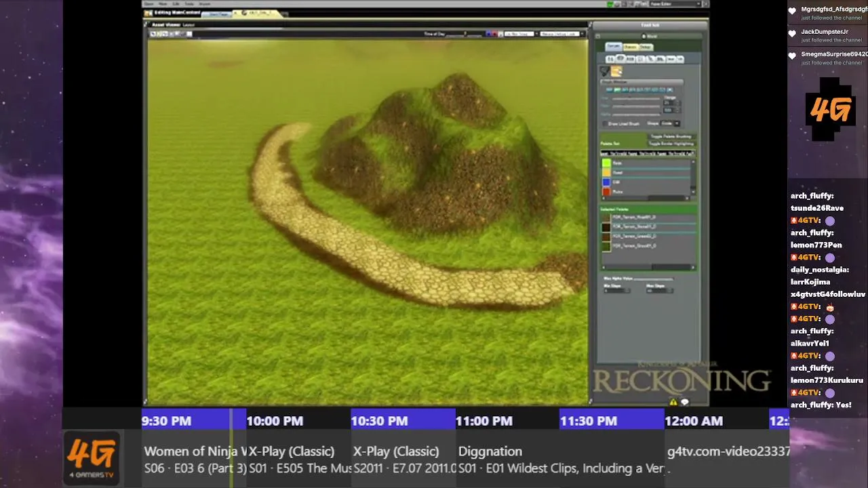
Task: Click the 'tsunde26Rave' chat emote text
Action: pos(817,208)
